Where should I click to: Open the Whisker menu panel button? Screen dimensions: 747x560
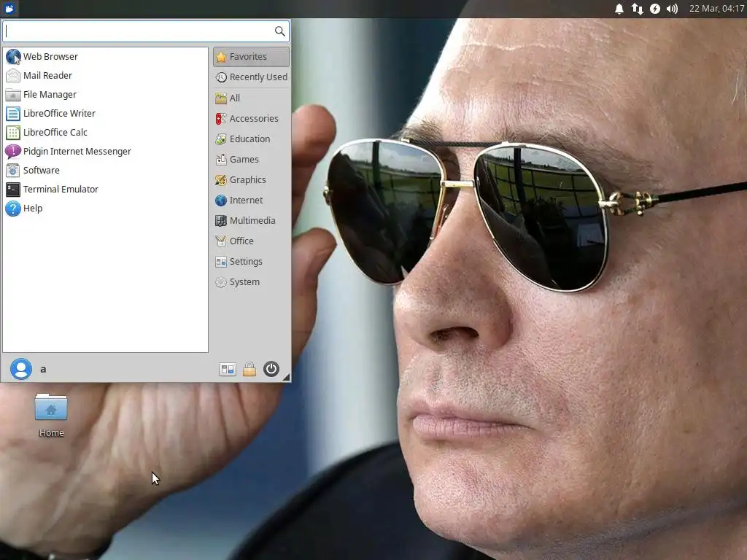[x=9, y=8]
